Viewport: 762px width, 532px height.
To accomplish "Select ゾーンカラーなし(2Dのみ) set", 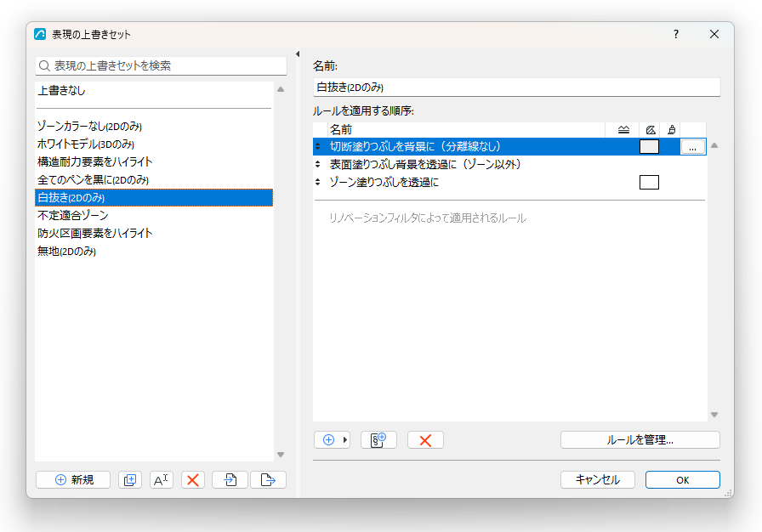I will [154, 127].
